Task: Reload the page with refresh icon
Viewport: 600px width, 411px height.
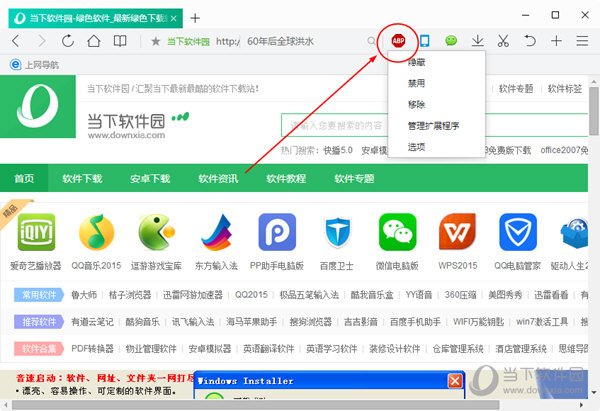Action: pyautogui.click(x=68, y=41)
